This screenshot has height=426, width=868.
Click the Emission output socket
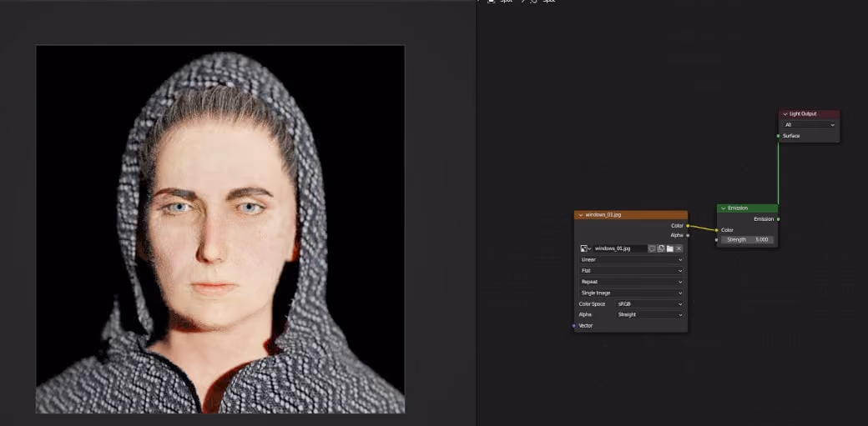[779, 219]
